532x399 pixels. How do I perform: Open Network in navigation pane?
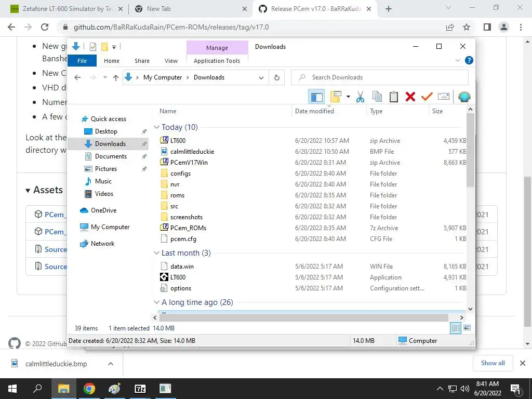(x=102, y=244)
